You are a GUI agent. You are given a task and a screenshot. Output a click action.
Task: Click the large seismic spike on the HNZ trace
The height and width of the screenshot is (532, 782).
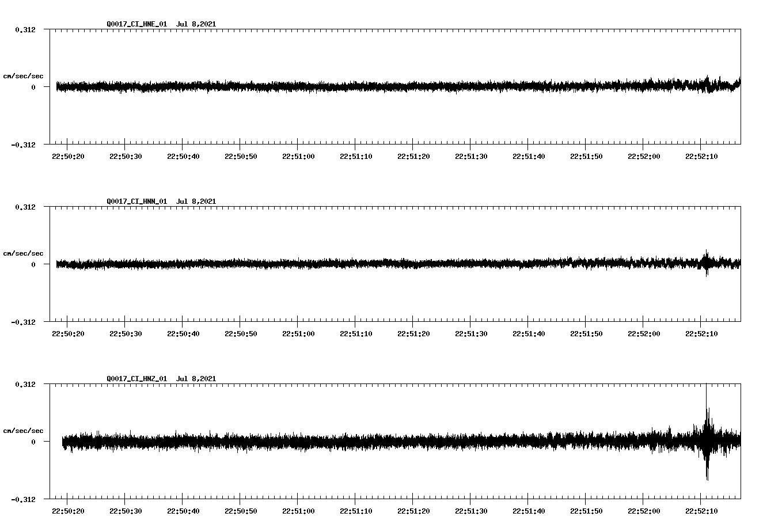[707, 440]
